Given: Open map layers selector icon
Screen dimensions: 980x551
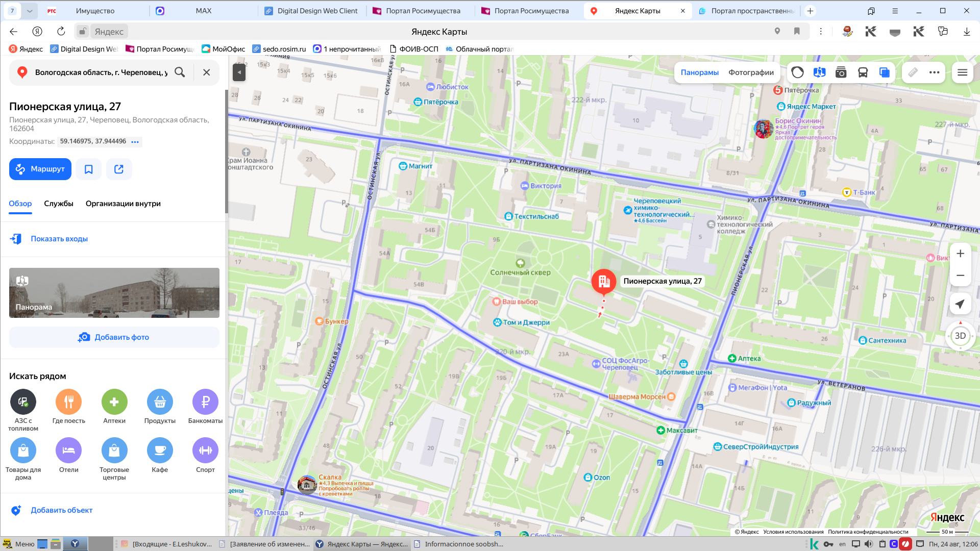Looking at the screenshot, I should [885, 72].
